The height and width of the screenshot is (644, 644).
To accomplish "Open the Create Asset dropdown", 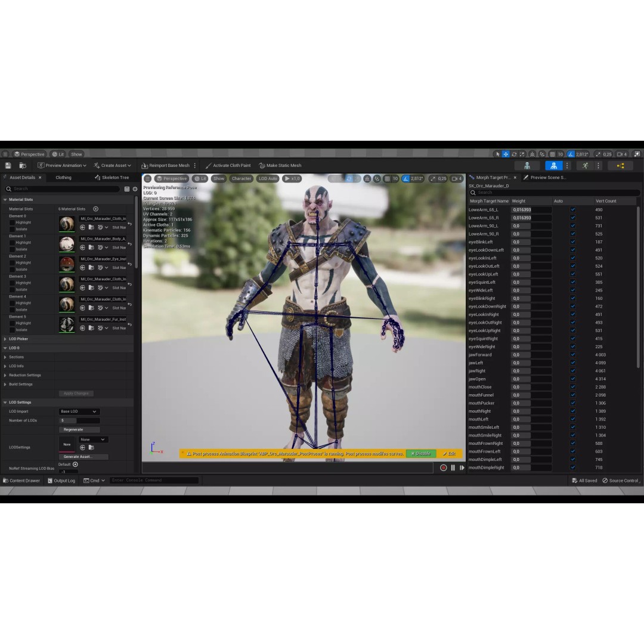I will pos(112,166).
